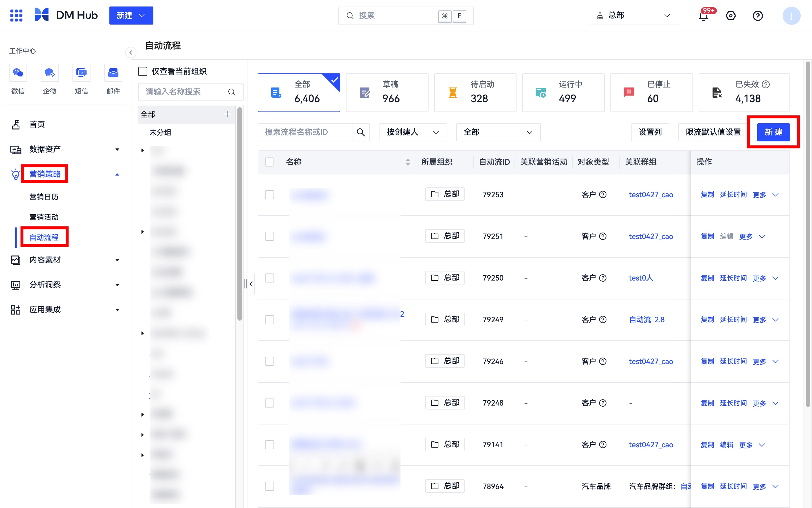Click 设置列 button
The image size is (812, 508).
click(x=650, y=132)
